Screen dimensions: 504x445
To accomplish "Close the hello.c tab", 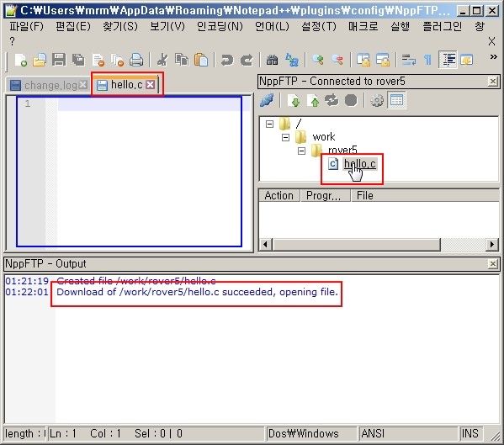I will (150, 85).
